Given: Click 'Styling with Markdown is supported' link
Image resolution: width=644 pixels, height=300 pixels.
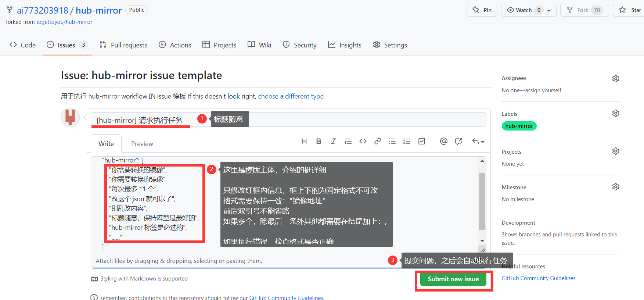Looking at the screenshot, I should 139,279.
